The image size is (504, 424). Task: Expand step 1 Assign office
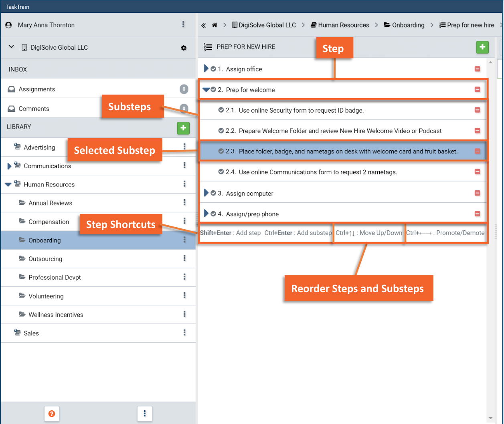[206, 69]
